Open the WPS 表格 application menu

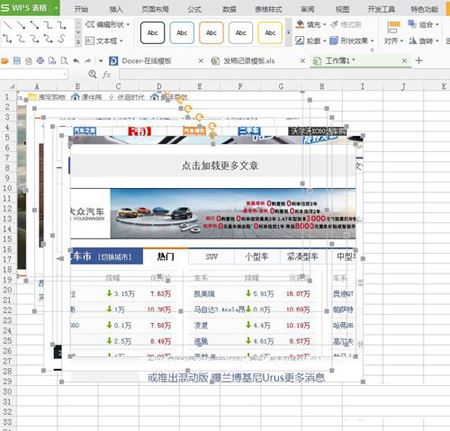30,8
